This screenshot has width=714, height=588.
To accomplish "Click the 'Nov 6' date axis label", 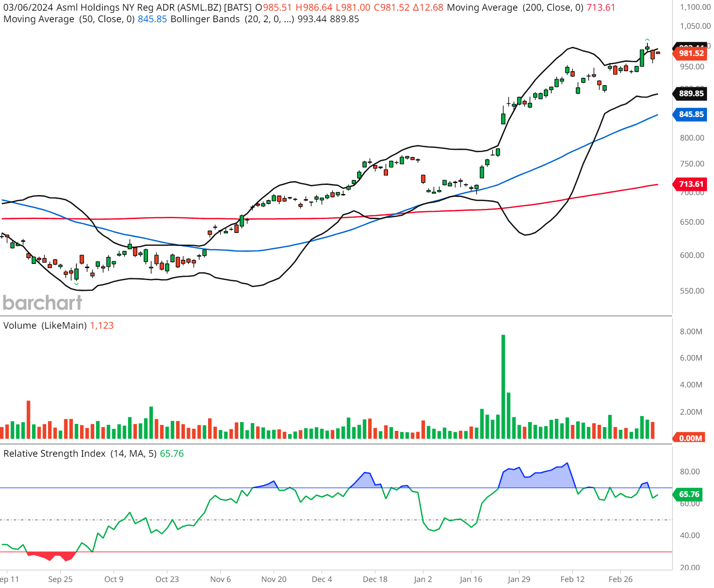I will (221, 579).
